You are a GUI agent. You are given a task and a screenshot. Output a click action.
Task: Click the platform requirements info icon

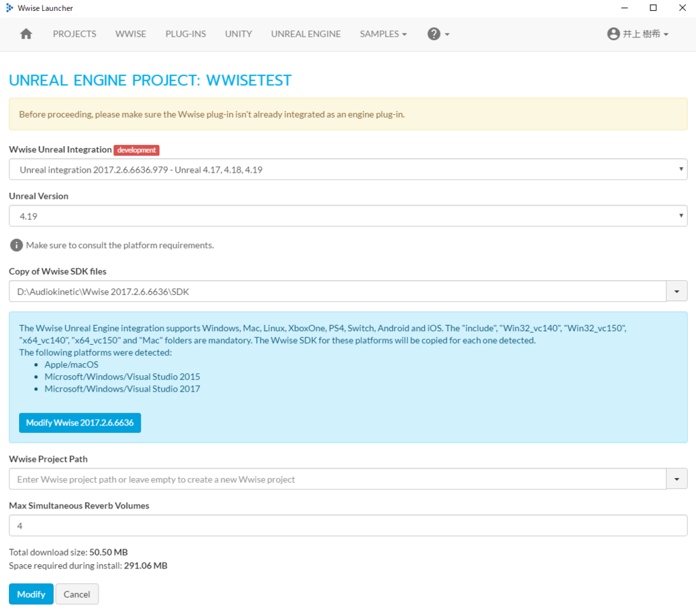click(x=16, y=245)
